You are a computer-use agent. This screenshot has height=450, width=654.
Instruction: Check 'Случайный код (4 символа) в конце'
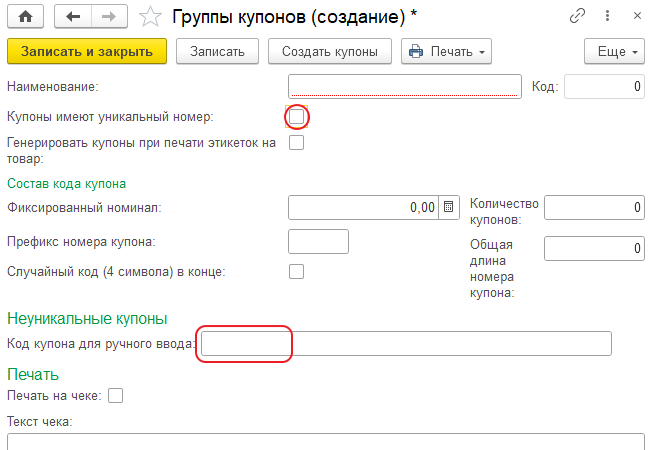(296, 271)
